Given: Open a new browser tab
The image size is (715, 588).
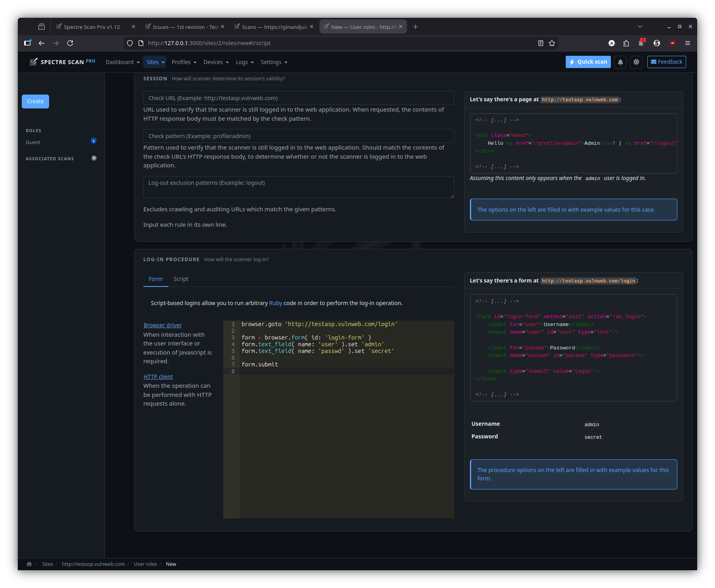Looking at the screenshot, I should (x=415, y=27).
